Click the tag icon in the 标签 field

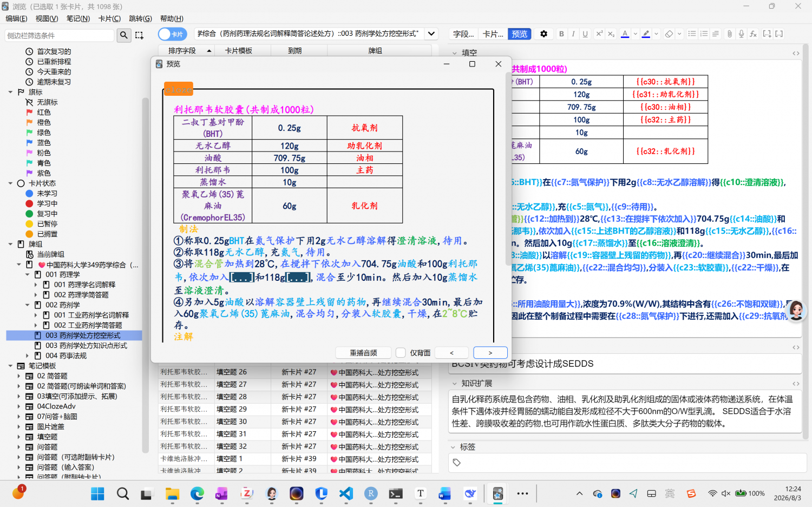(x=457, y=463)
